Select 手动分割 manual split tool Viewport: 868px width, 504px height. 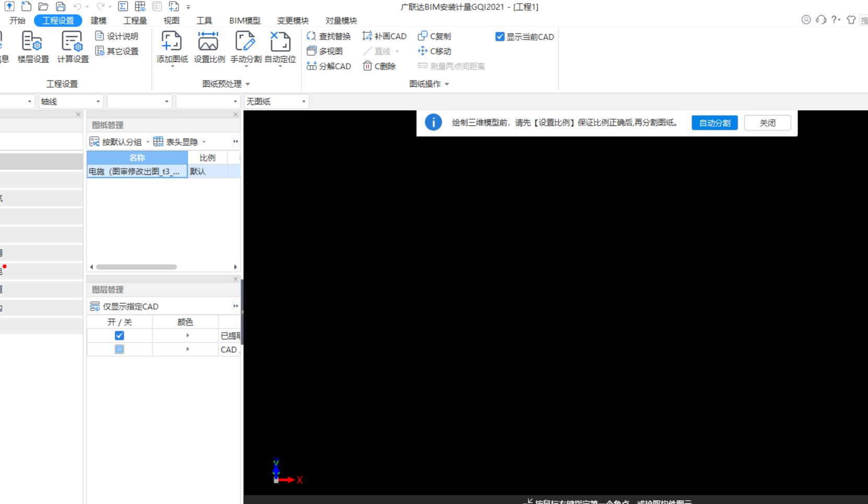[x=245, y=47]
